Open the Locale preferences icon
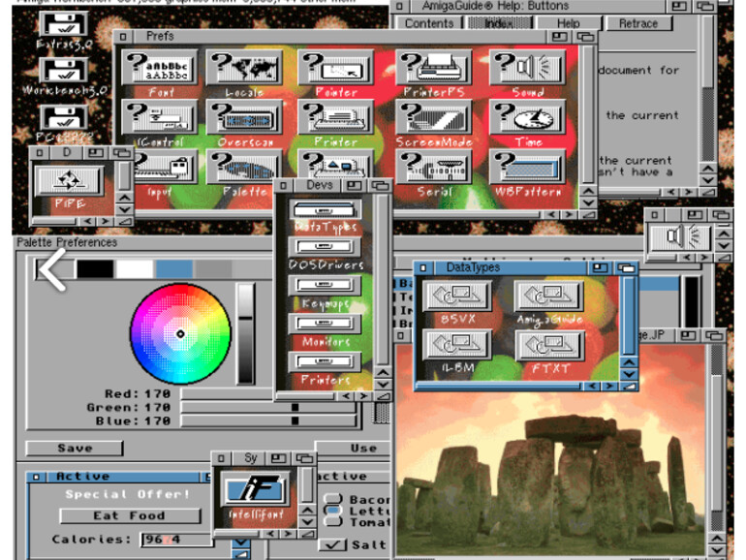The height and width of the screenshot is (560, 746). (244, 68)
